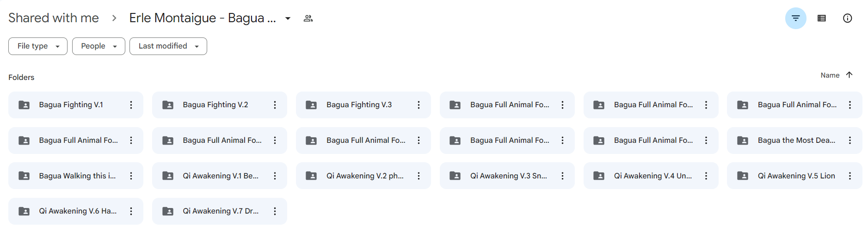Viewport: 868px width, 251px height.
Task: Go back to Shared with me
Action: [54, 18]
